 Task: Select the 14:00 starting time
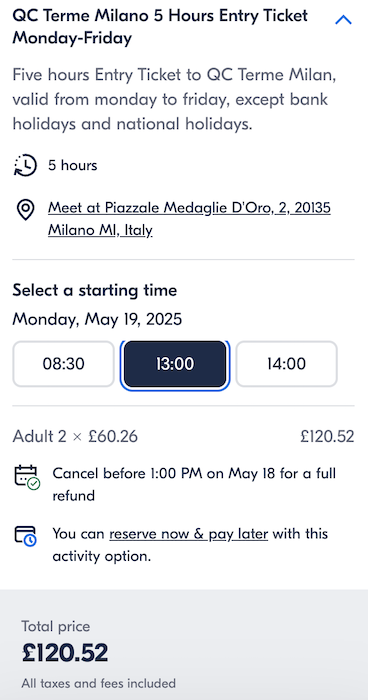click(286, 364)
